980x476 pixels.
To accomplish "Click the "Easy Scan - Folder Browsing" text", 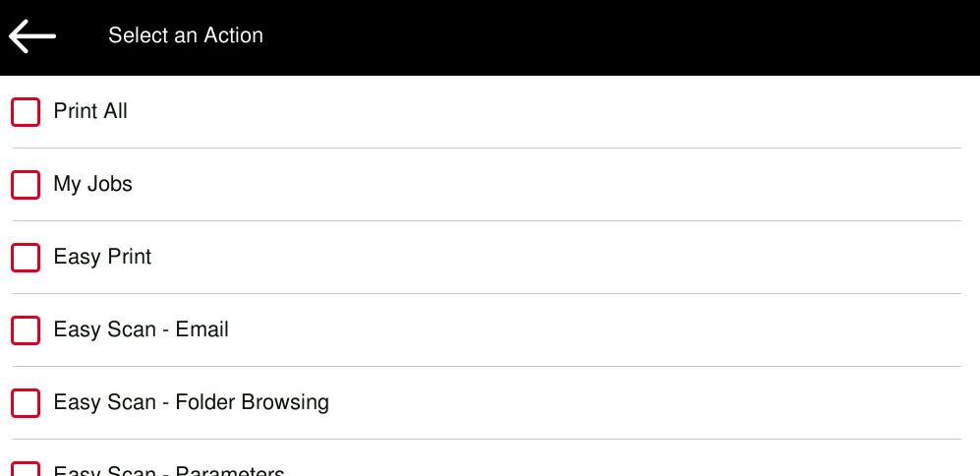I will pyautogui.click(x=191, y=402).
